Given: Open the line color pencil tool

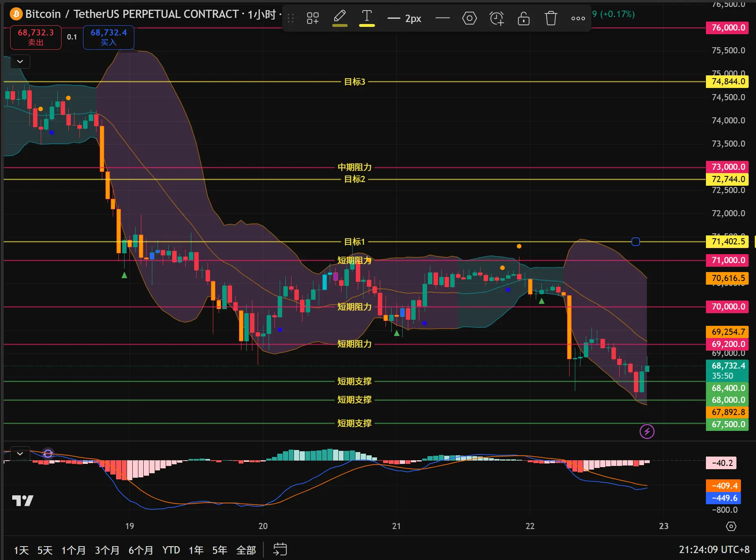Looking at the screenshot, I should [340, 18].
